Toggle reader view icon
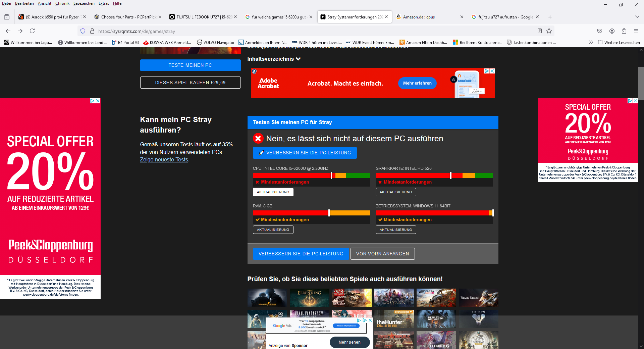 [x=540, y=31]
